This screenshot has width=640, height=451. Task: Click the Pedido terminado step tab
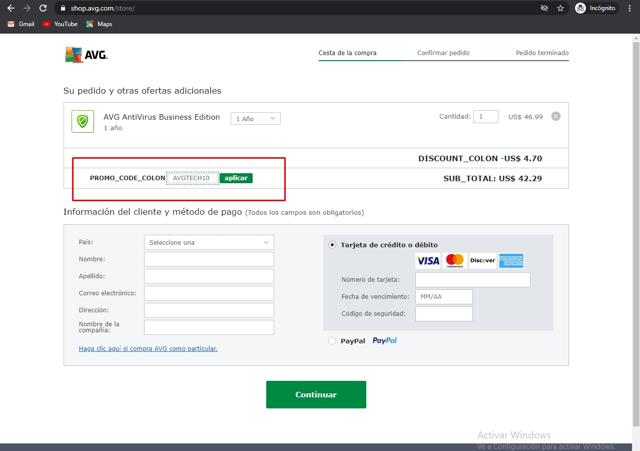point(542,53)
